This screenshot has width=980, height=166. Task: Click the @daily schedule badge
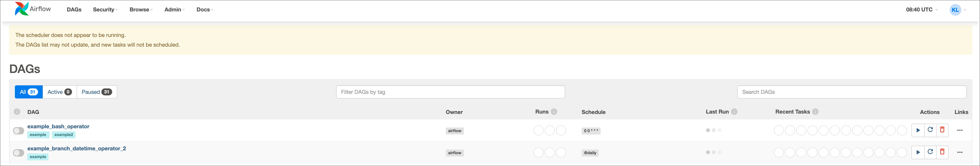pos(590,153)
